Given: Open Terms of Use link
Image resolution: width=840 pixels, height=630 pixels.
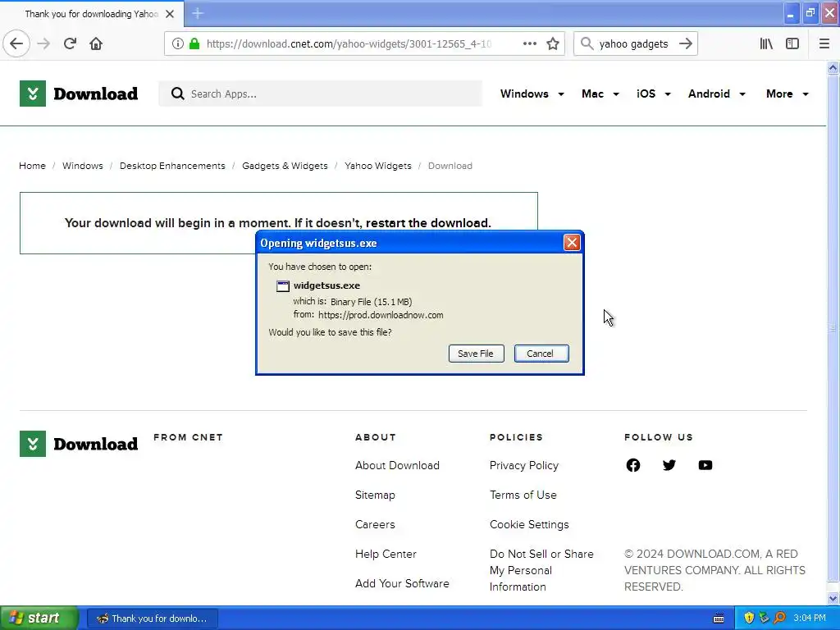Looking at the screenshot, I should point(523,495).
